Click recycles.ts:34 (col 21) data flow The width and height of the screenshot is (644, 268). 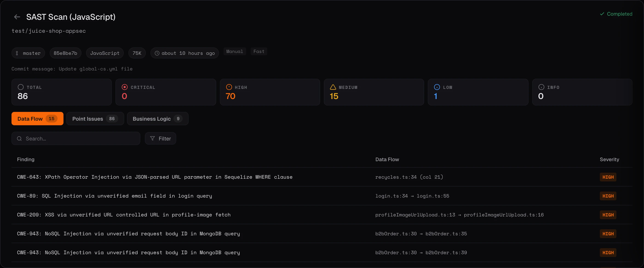(x=409, y=177)
